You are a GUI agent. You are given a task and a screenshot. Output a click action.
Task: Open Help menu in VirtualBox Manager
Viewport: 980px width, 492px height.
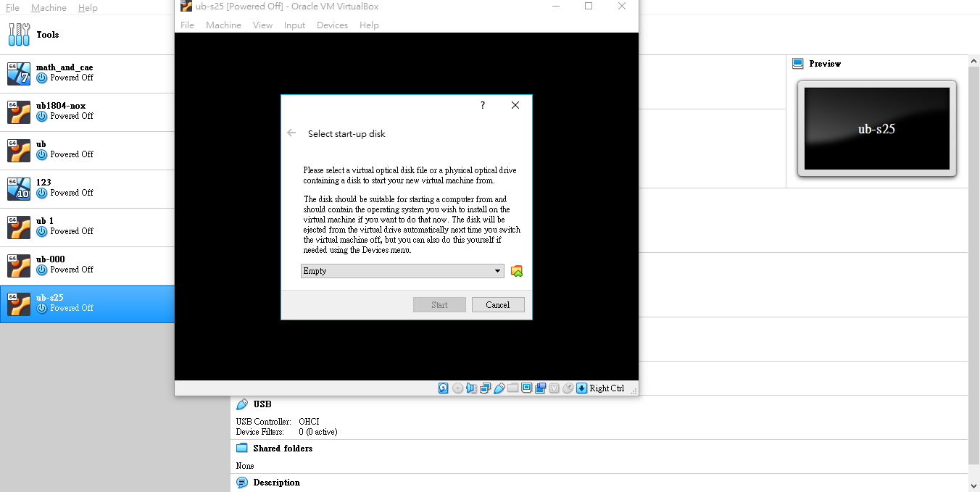[88, 8]
